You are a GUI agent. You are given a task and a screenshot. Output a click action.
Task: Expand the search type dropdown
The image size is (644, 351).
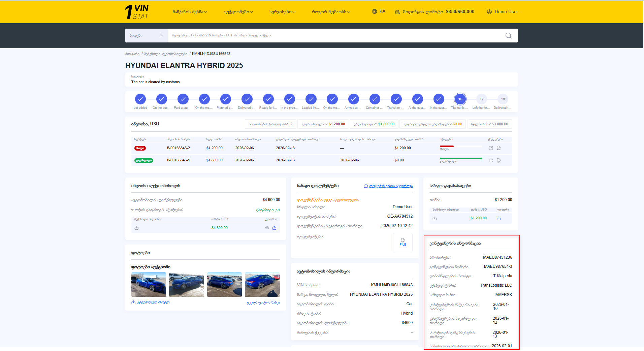pyautogui.click(x=146, y=36)
